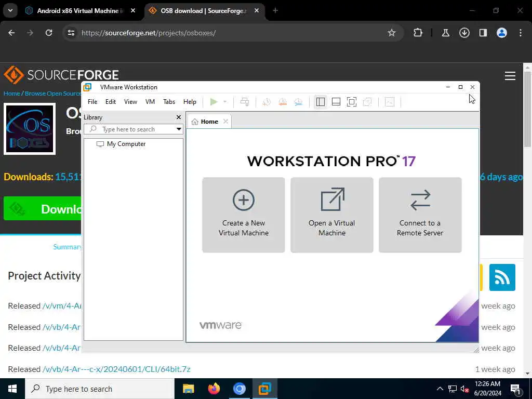
Task: Open the View menu in VMware
Action: point(130,102)
